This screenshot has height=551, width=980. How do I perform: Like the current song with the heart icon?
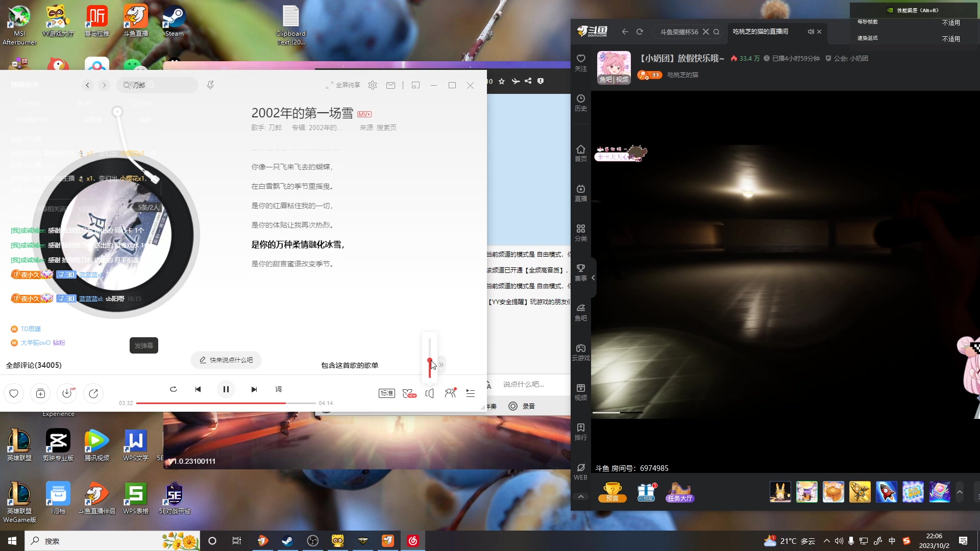[x=14, y=393]
